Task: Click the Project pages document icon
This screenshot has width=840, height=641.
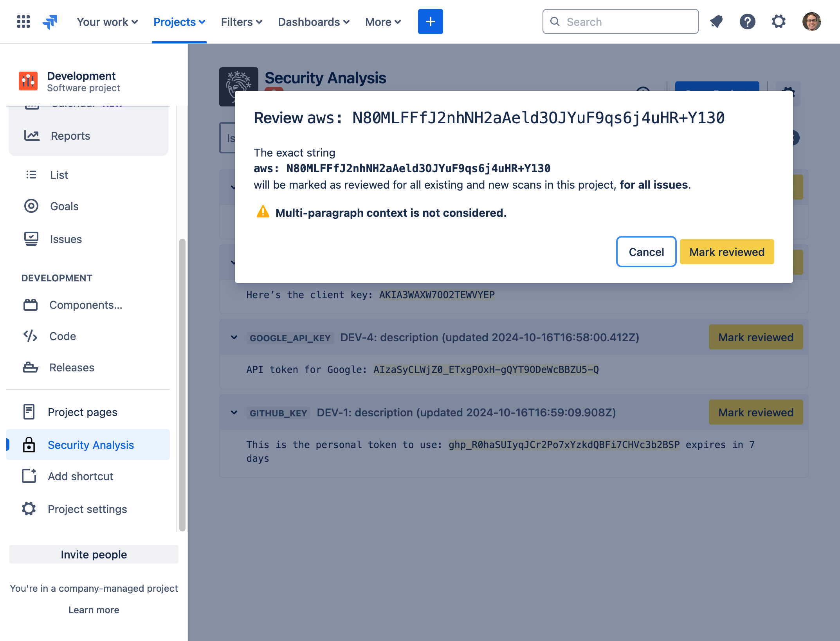Action: [29, 412]
